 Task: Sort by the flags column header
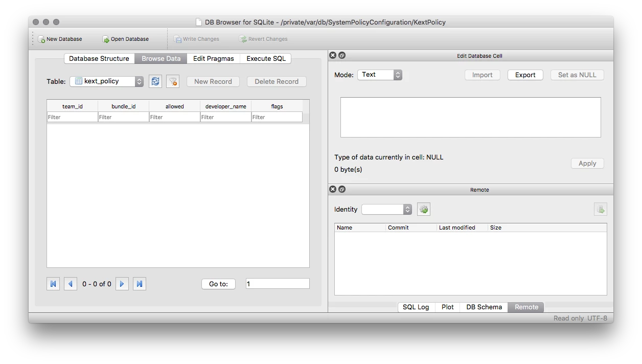point(277,106)
